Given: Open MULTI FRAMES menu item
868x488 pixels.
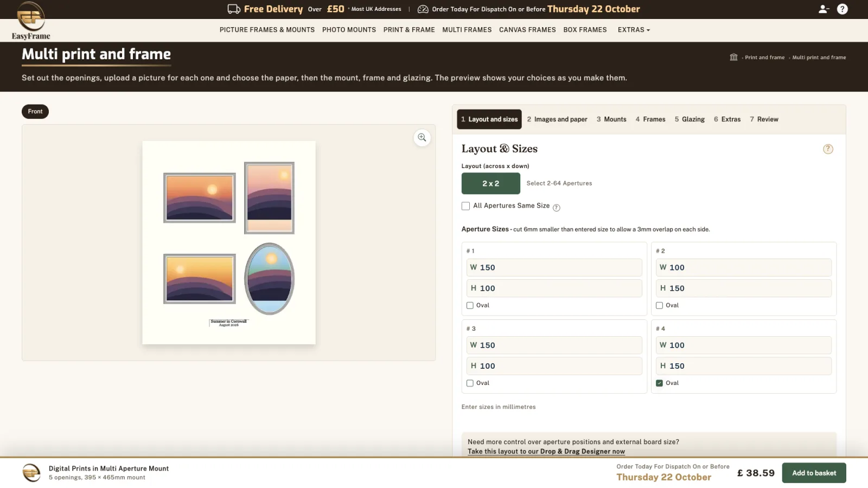Looking at the screenshot, I should [x=467, y=30].
